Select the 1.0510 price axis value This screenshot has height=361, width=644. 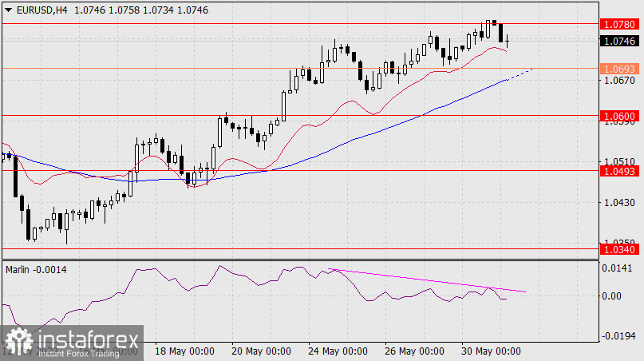pos(620,161)
